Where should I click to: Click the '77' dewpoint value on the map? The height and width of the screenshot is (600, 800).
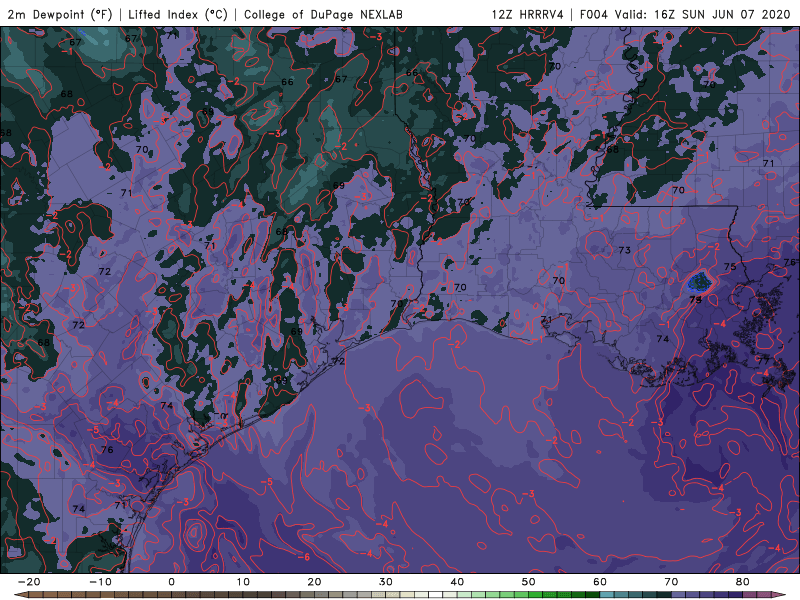(x=763, y=361)
